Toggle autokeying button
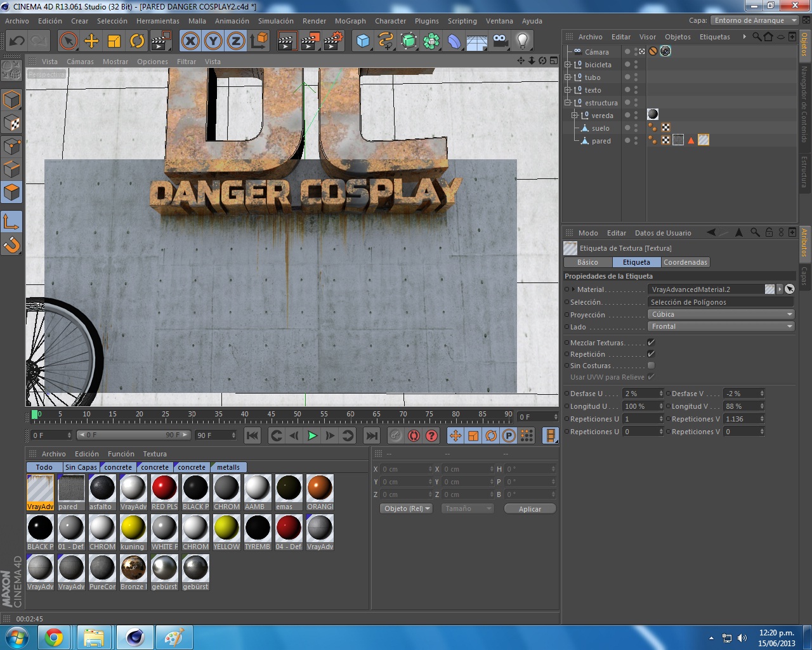The width and height of the screenshot is (812, 650). (414, 435)
